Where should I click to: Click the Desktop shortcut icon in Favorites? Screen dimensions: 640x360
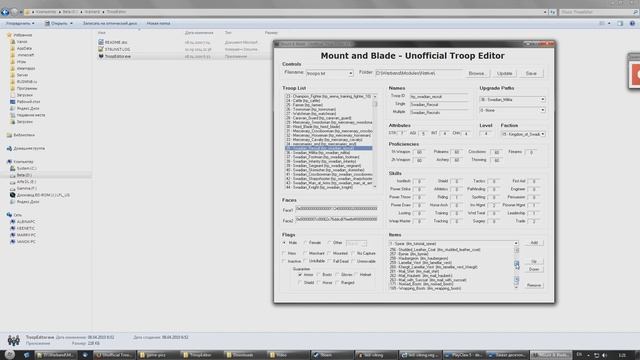click(x=13, y=102)
